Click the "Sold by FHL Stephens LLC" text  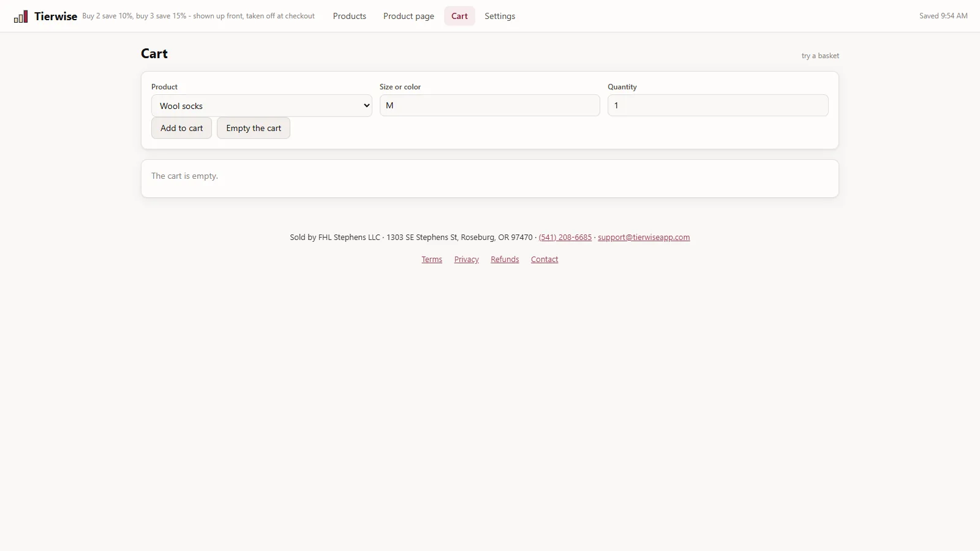click(335, 238)
